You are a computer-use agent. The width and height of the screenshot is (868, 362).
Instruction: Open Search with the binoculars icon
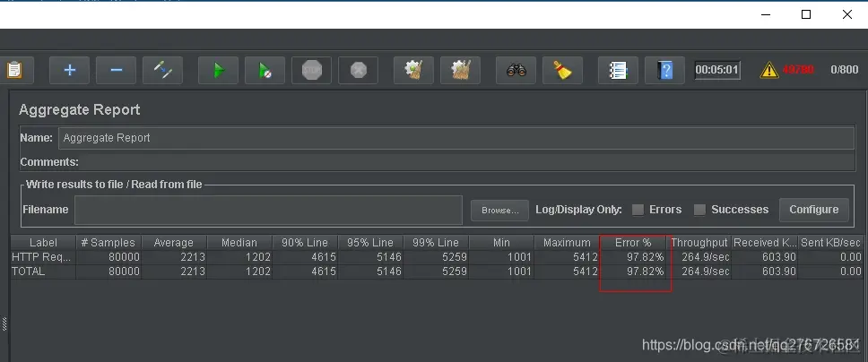(516, 70)
